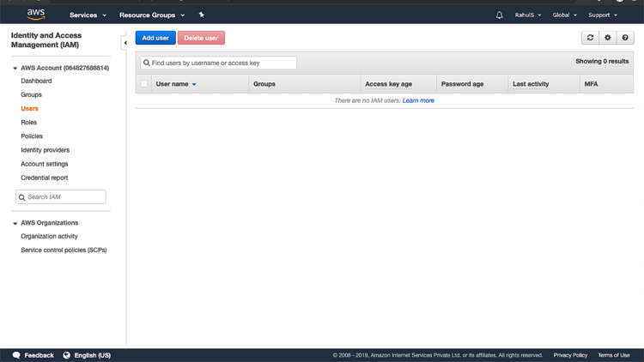
Task: Click the Feedback speech bubble icon
Action: click(16, 355)
